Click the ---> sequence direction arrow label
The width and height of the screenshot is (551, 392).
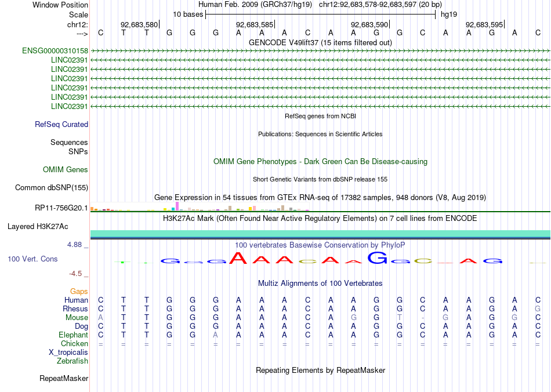pyautogui.click(x=82, y=34)
